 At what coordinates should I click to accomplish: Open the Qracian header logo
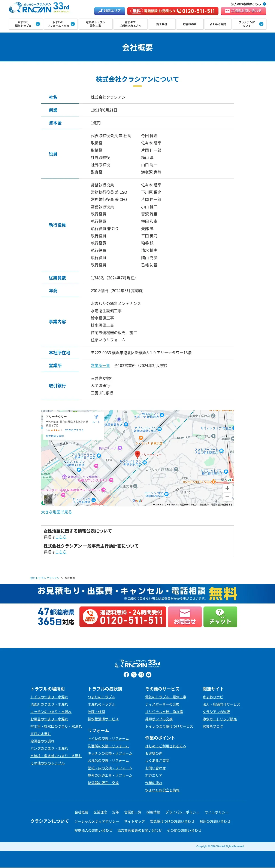(39, 7)
